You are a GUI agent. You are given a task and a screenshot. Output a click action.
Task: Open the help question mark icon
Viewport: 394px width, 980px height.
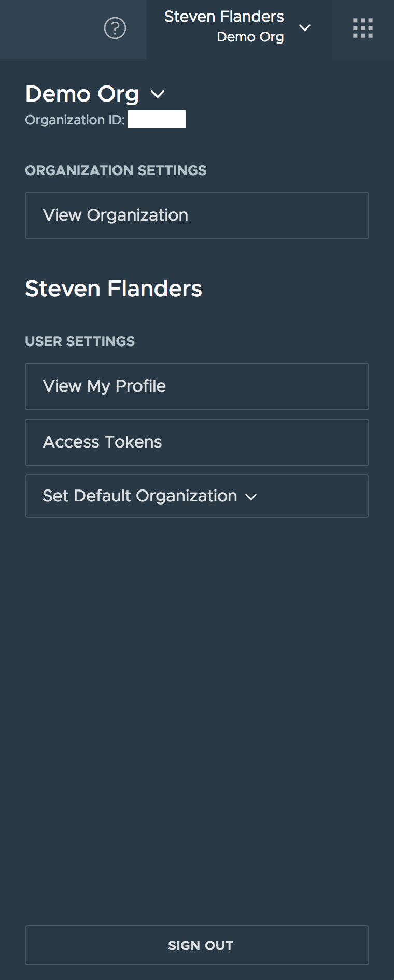tap(115, 28)
